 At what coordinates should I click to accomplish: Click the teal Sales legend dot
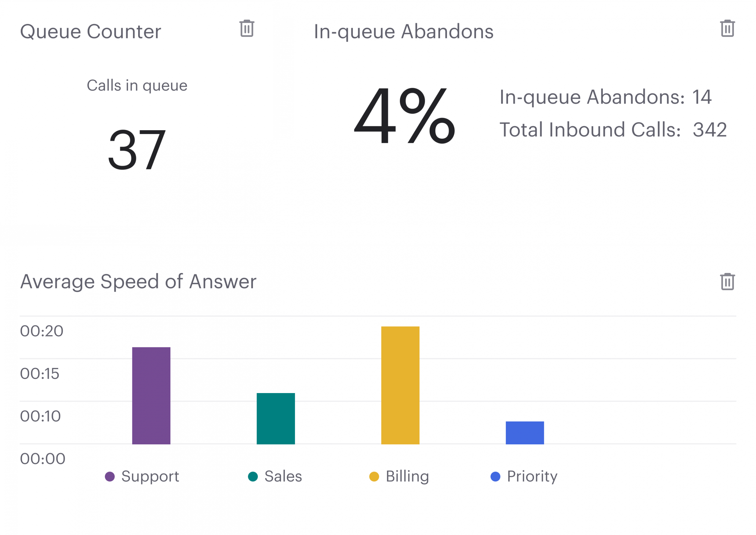tap(253, 476)
